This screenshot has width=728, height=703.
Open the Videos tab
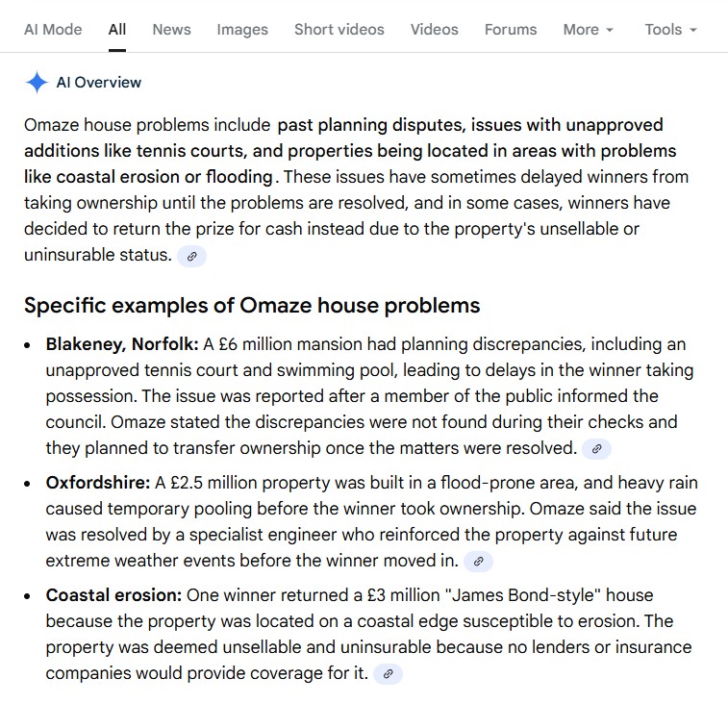[x=434, y=29]
